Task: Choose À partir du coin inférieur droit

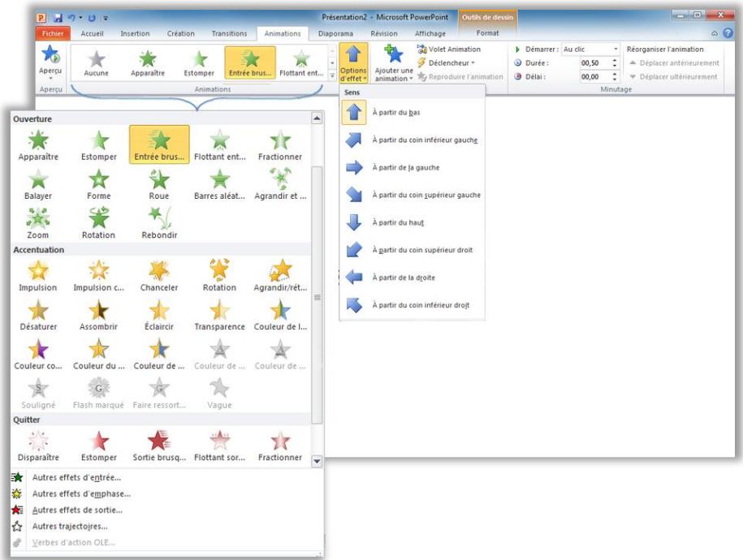Action: [x=413, y=305]
